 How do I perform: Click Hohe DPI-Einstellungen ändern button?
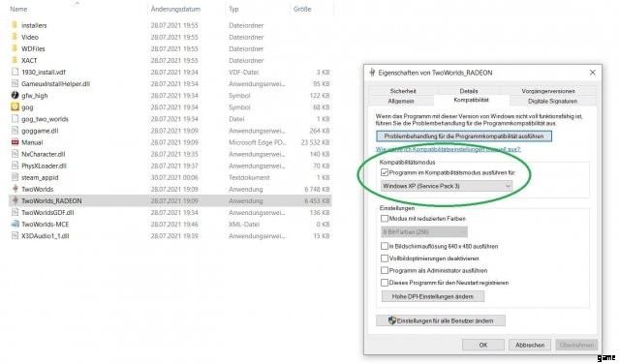pos(433,296)
